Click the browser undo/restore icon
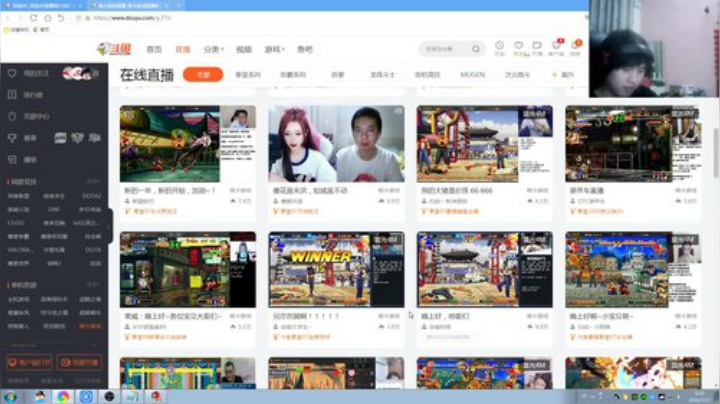Screen dimensions: 720x404 click(x=61, y=18)
